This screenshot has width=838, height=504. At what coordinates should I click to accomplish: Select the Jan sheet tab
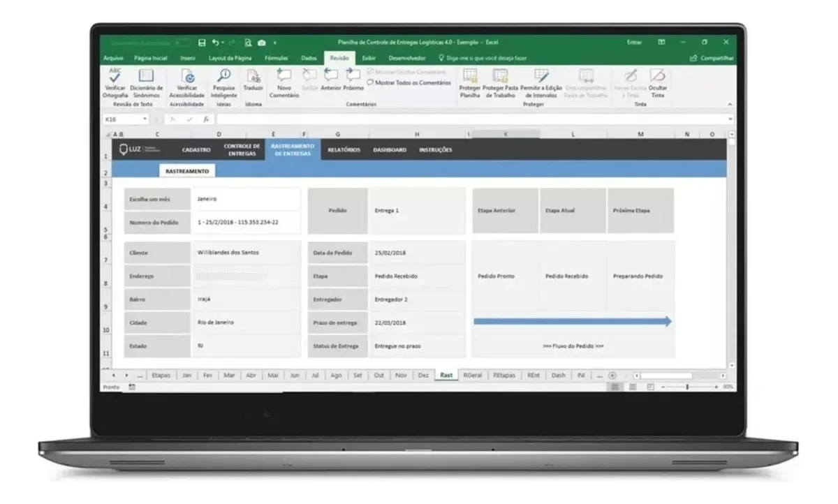point(186,376)
